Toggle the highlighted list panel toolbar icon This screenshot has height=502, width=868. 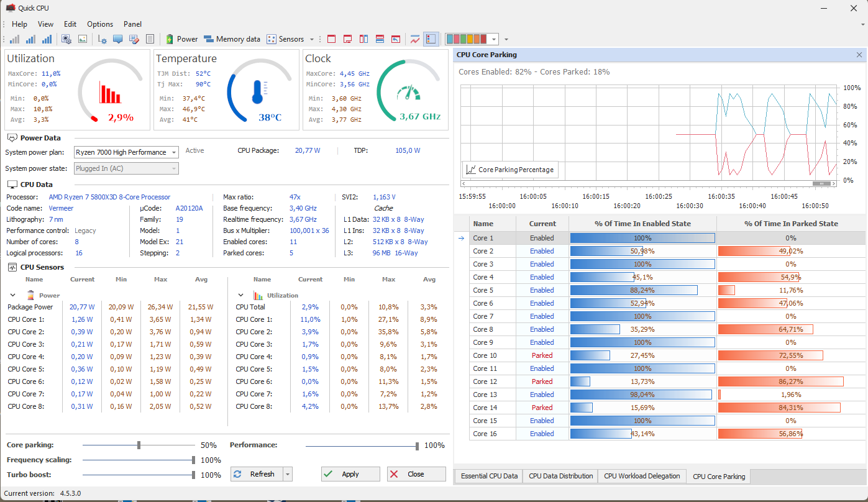pyautogui.click(x=431, y=39)
